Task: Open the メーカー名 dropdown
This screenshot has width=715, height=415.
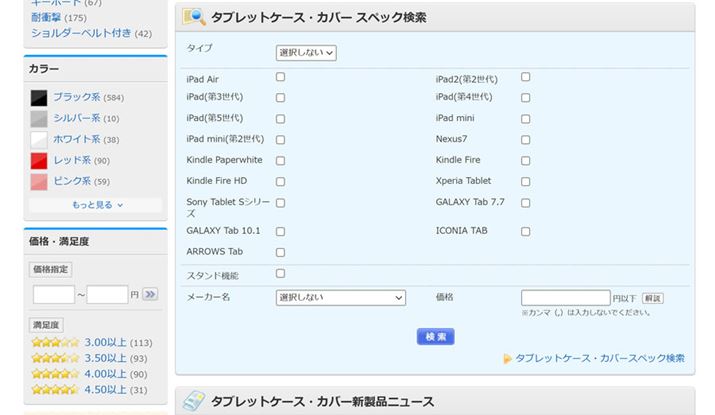Action: [340, 297]
